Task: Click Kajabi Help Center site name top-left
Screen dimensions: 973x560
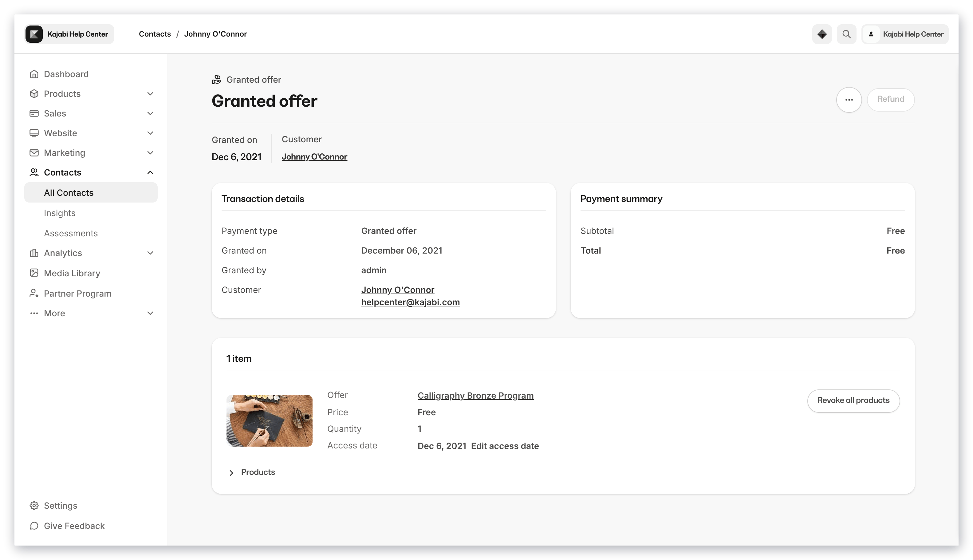Action: pos(78,34)
